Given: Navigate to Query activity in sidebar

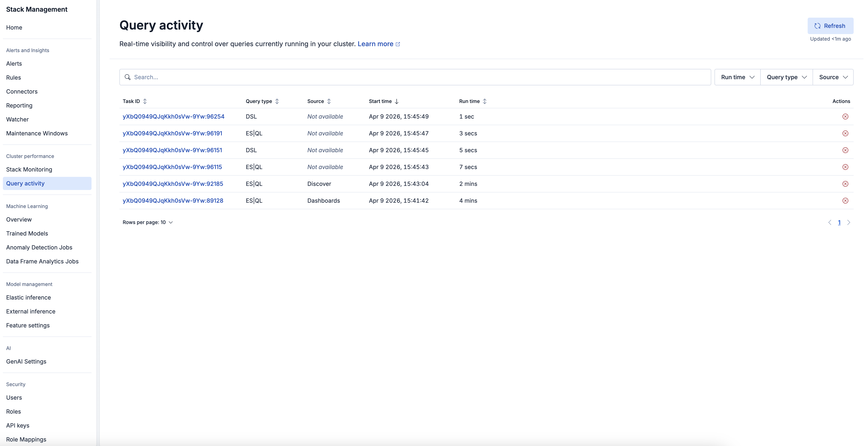Looking at the screenshot, I should point(25,183).
